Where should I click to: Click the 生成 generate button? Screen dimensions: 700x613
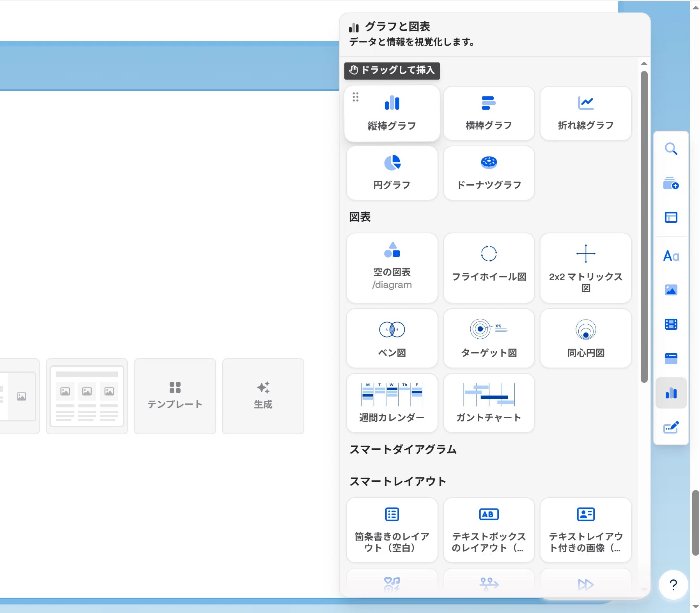tap(263, 396)
